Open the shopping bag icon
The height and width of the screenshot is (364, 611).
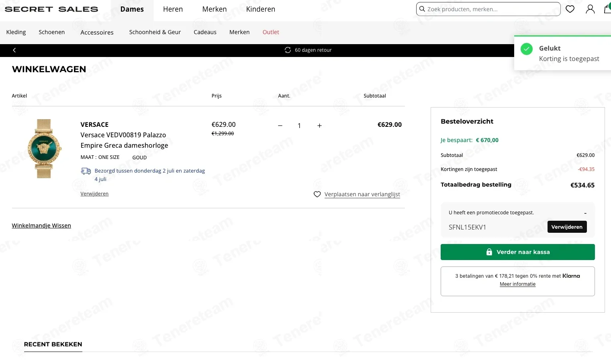point(607,8)
